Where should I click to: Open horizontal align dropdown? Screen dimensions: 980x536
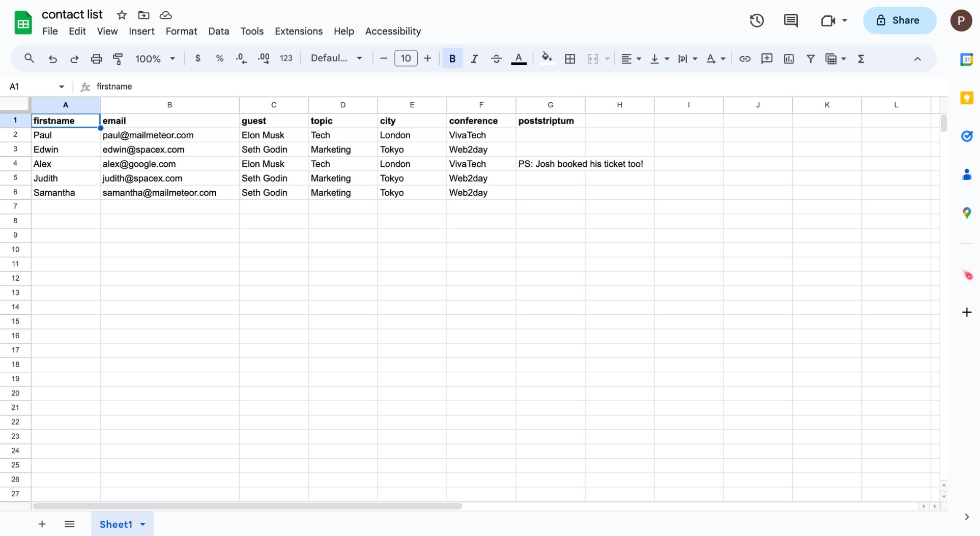pyautogui.click(x=631, y=58)
